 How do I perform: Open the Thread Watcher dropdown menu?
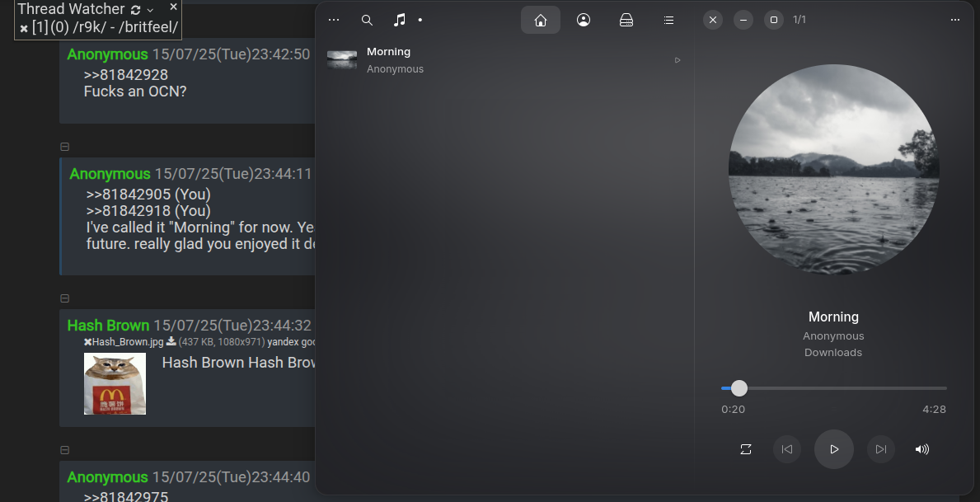tap(150, 10)
